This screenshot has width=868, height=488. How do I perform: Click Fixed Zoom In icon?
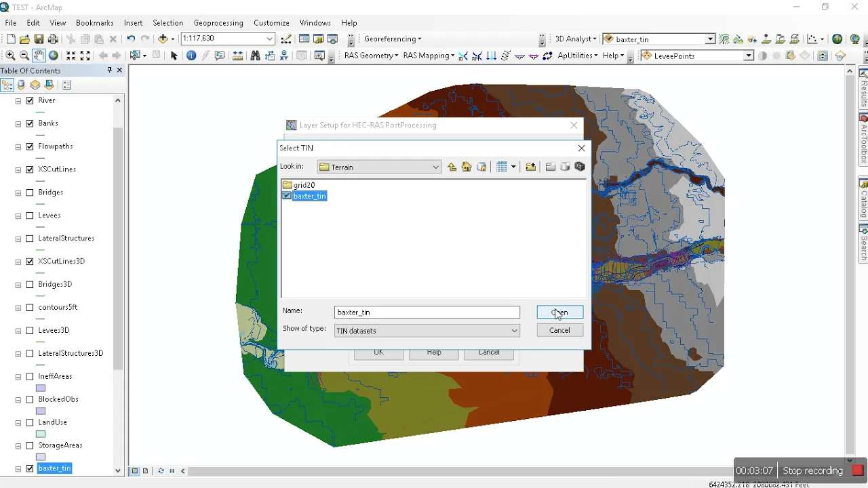(x=71, y=56)
